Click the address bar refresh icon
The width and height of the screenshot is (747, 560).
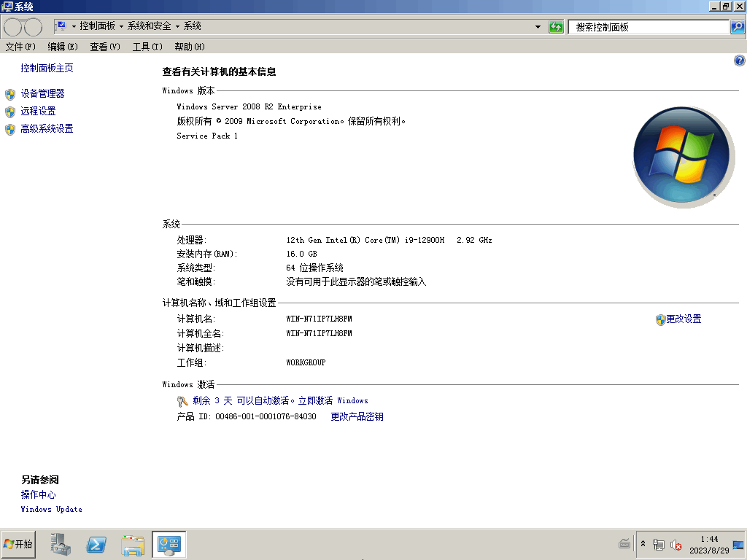(x=556, y=27)
